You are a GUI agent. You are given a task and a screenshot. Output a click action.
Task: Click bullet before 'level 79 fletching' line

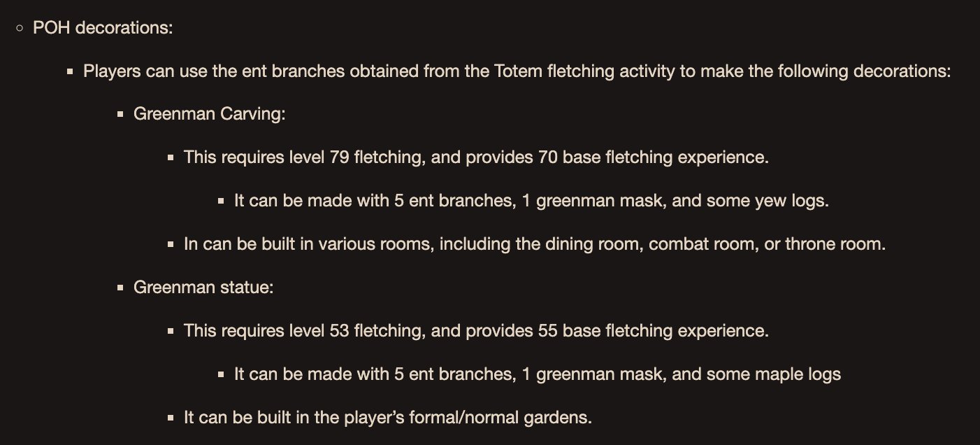click(x=171, y=158)
